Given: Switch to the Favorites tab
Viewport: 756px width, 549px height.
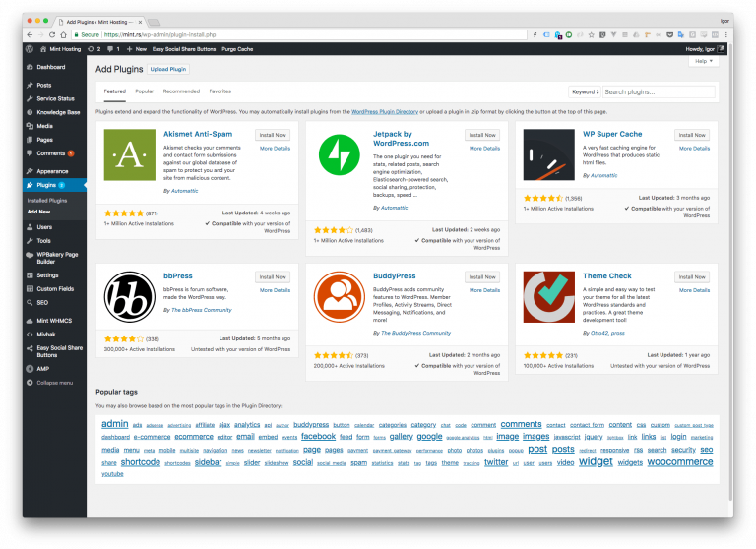Looking at the screenshot, I should click(x=220, y=91).
